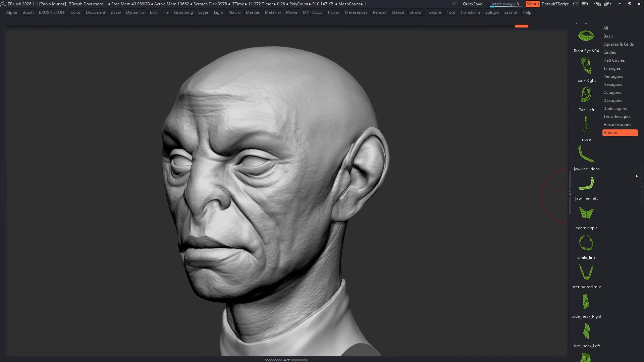Toggle the AC indicator in title bar
644x362 pixels.
coord(454,4)
